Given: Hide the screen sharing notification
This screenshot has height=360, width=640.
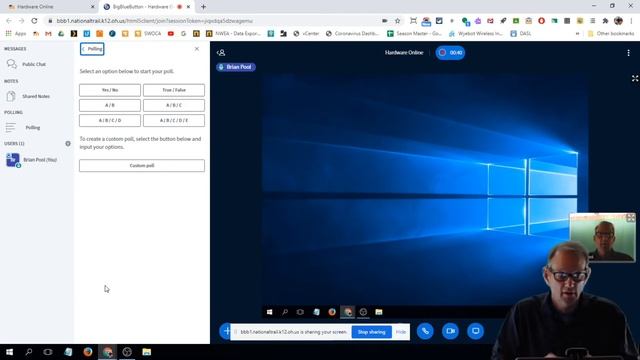Looking at the screenshot, I should click(x=401, y=332).
